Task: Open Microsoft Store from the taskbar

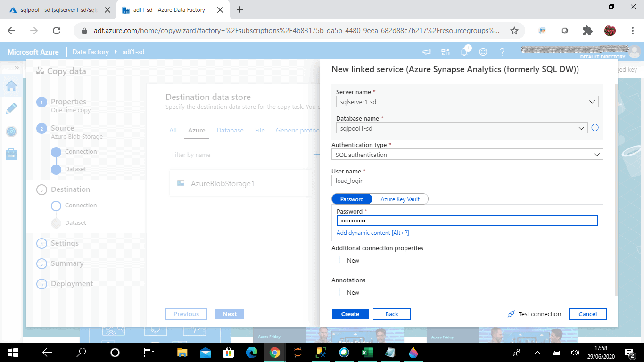Action: (228, 352)
